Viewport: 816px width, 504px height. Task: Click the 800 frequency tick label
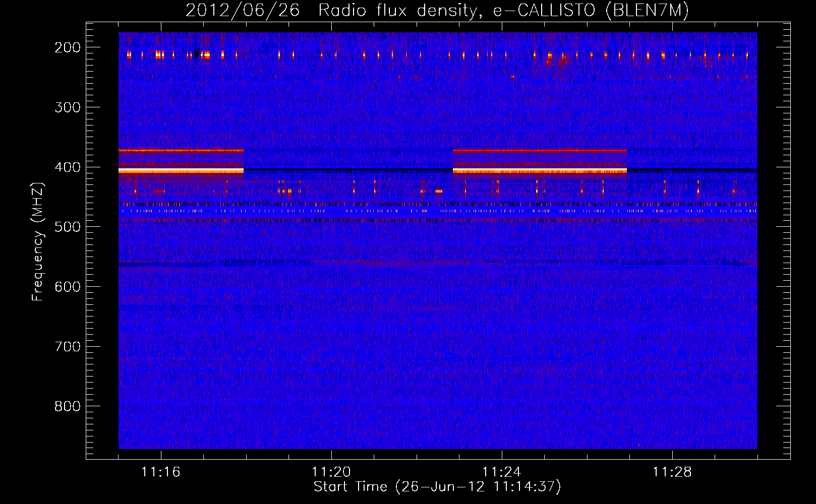pos(68,406)
